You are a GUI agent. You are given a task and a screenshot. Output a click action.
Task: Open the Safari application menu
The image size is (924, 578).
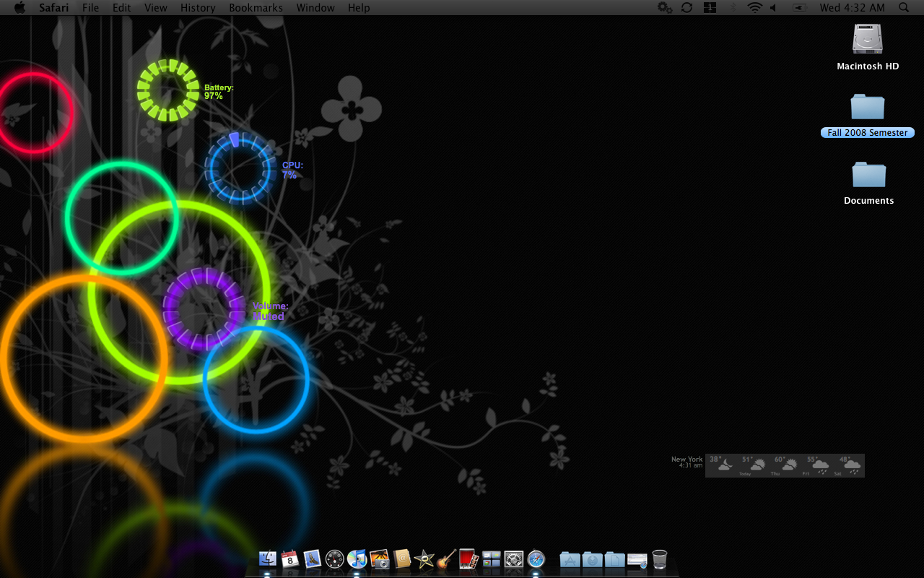[54, 7]
